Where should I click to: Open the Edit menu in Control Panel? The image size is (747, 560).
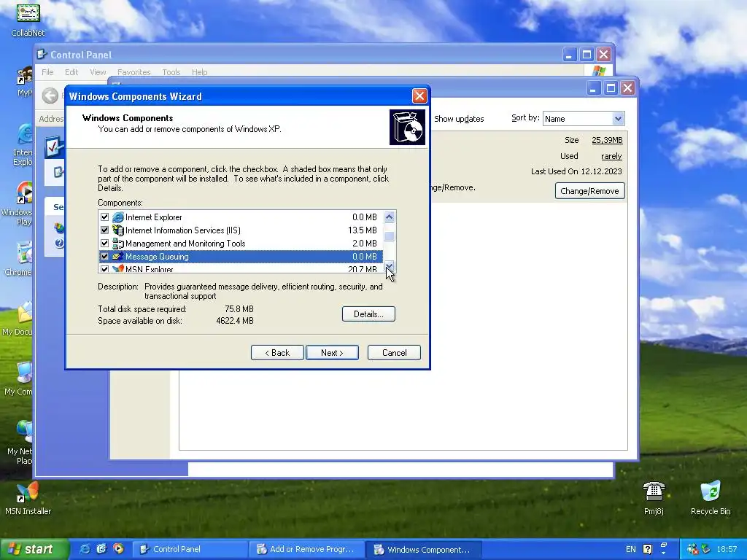coord(71,72)
